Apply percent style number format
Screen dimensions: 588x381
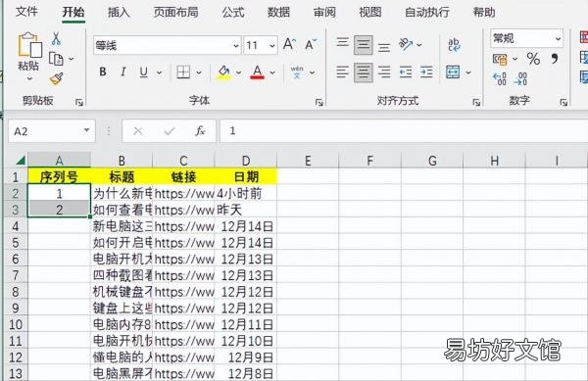(x=533, y=59)
